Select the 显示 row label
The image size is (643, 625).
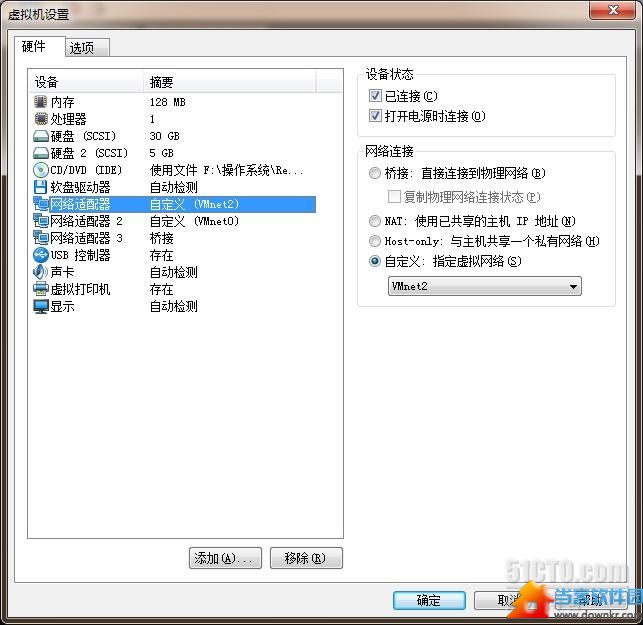point(62,306)
